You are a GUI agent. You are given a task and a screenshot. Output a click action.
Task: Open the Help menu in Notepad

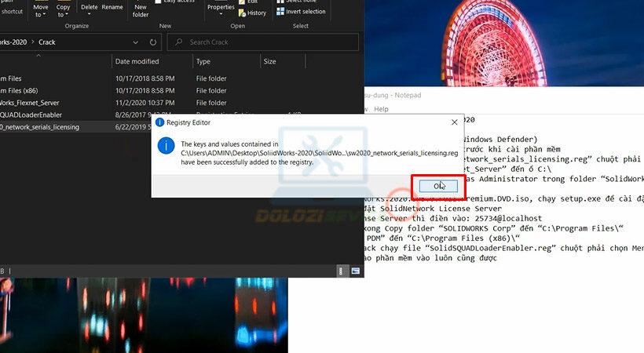point(381,109)
